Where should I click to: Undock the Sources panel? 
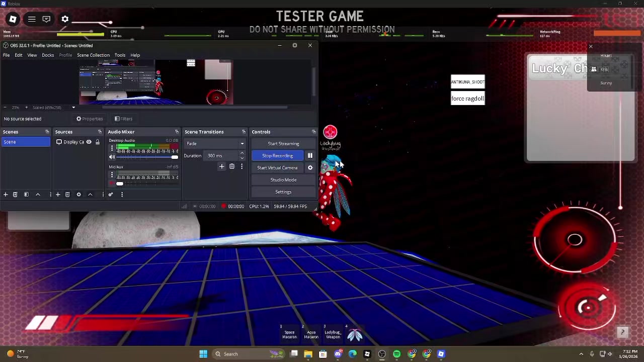click(100, 132)
